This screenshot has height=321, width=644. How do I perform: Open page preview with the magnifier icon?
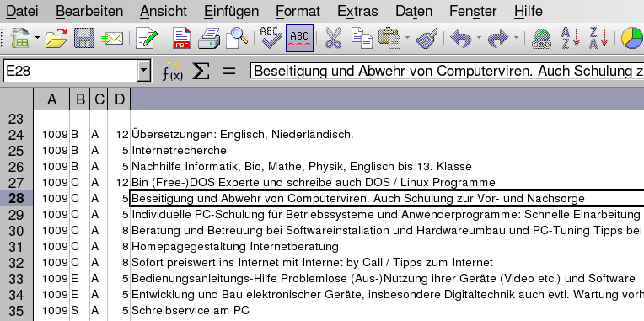click(237, 39)
